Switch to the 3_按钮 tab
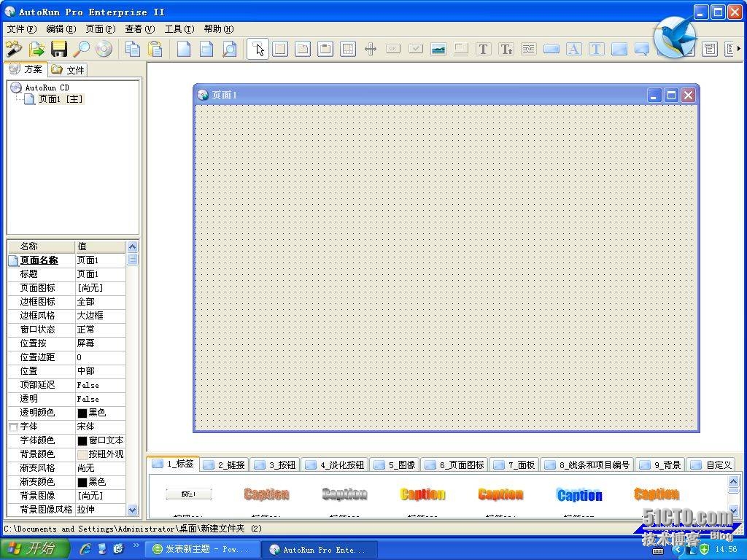Screen dimensions: 747x560 (275, 464)
